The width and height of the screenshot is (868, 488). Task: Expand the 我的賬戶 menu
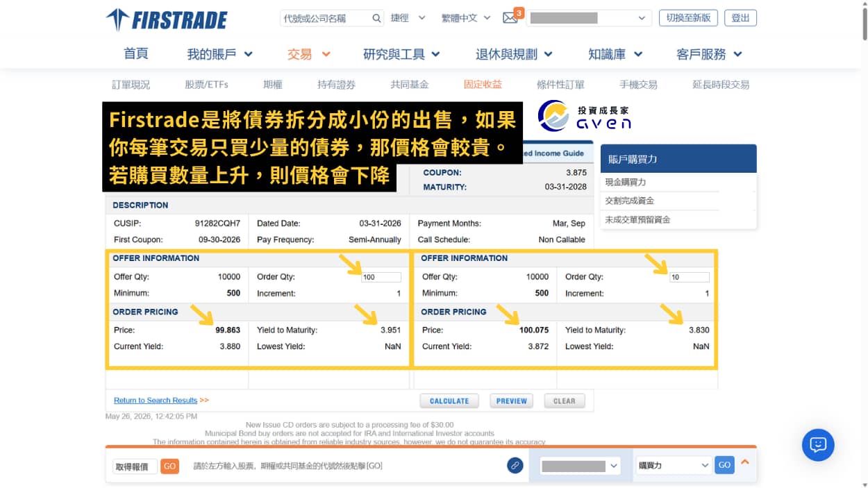[219, 54]
